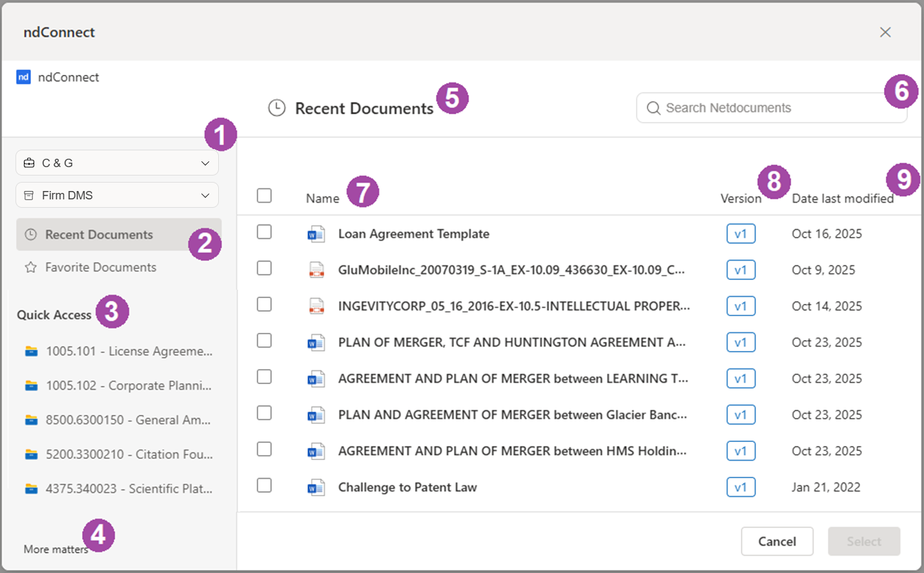
Task: Check the box for Challenge to Patent Law
Action: (264, 485)
